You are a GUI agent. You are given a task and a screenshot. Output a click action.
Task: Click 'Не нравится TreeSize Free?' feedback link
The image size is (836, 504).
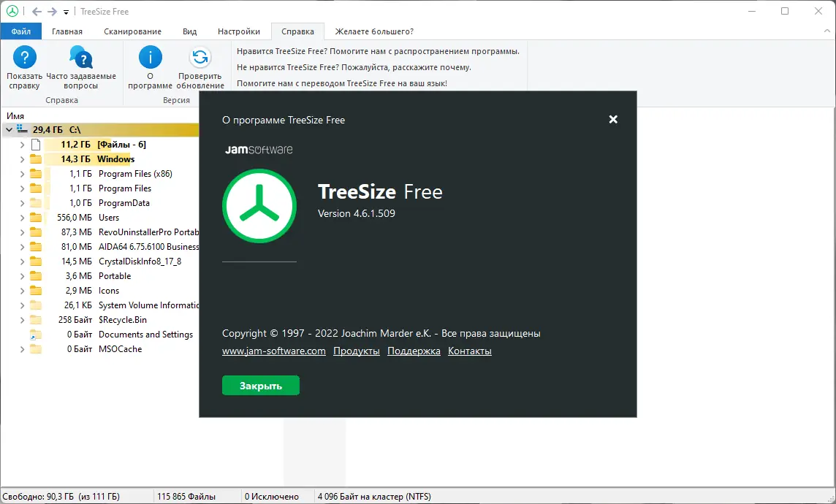(354, 67)
